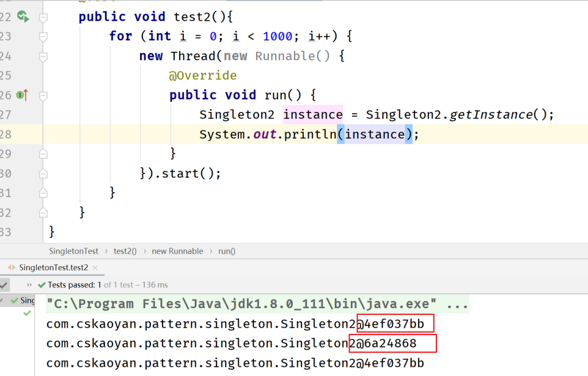Viewport: 588px width, 376px height.
Task: Select new Runnable in the breadcrumb bar
Action: coord(177,251)
